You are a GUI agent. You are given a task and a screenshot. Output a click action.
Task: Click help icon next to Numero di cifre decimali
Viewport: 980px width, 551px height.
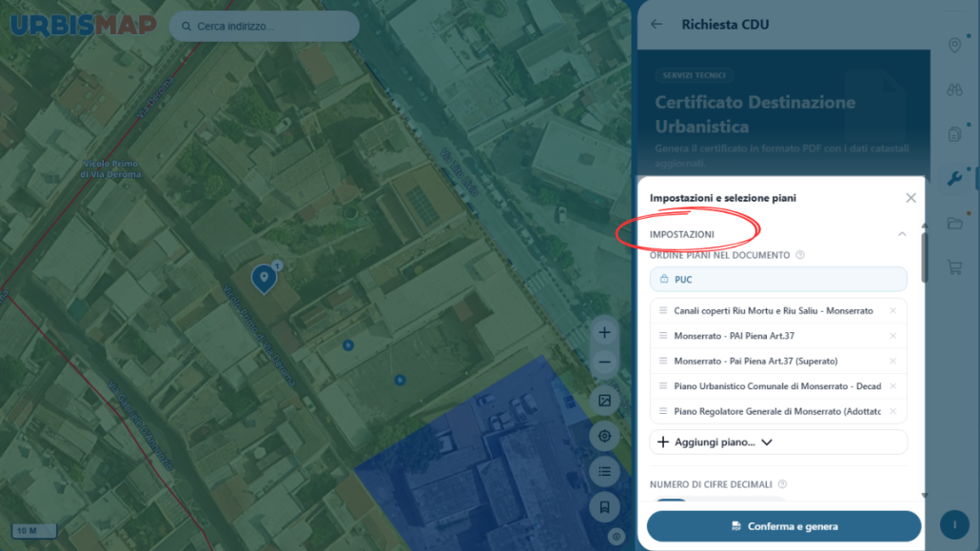(782, 484)
